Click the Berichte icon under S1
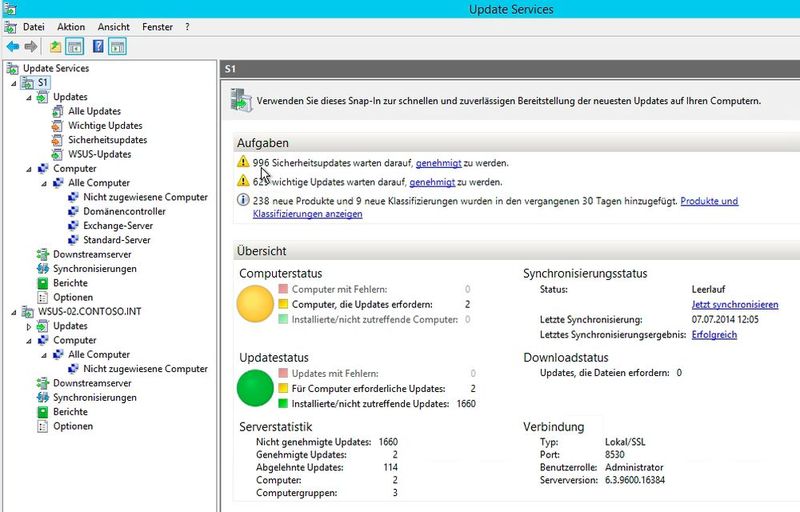 click(x=43, y=283)
